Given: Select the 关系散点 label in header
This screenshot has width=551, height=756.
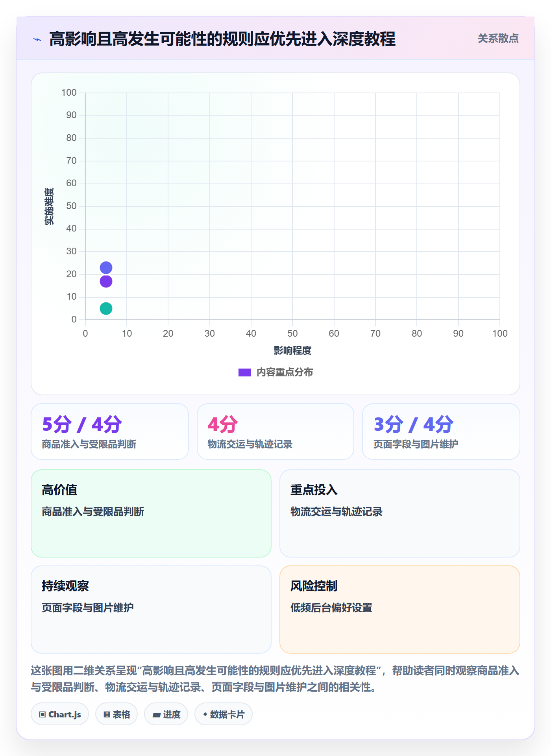Looking at the screenshot, I should coord(498,39).
